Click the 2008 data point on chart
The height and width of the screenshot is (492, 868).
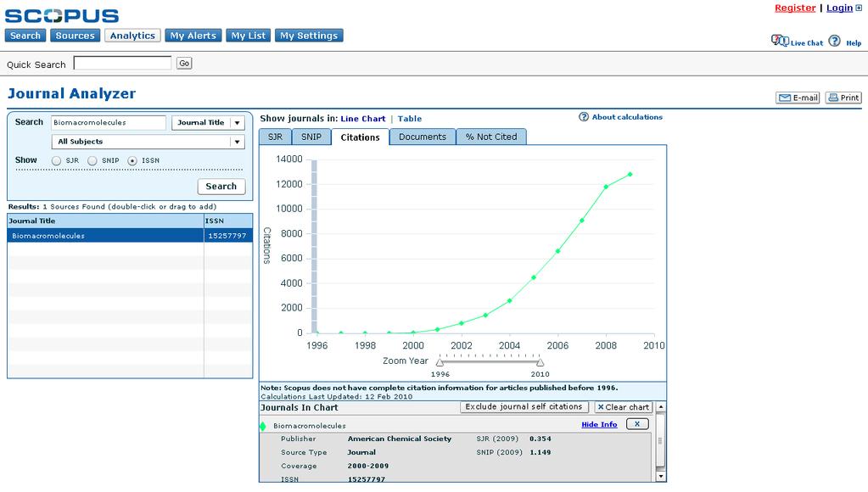[606, 187]
